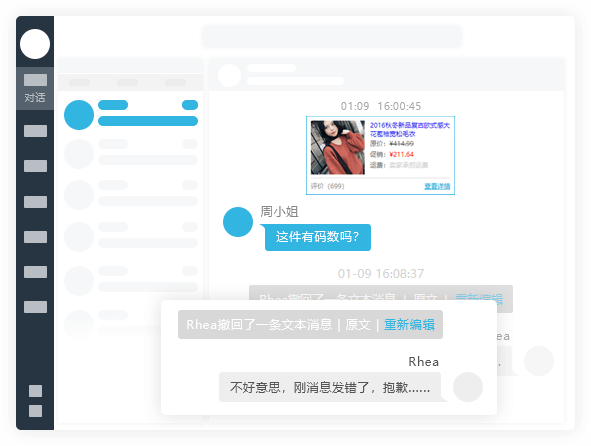Click the message bubble 这件有码数吗?
The height and width of the screenshot is (446, 591).
tap(317, 237)
